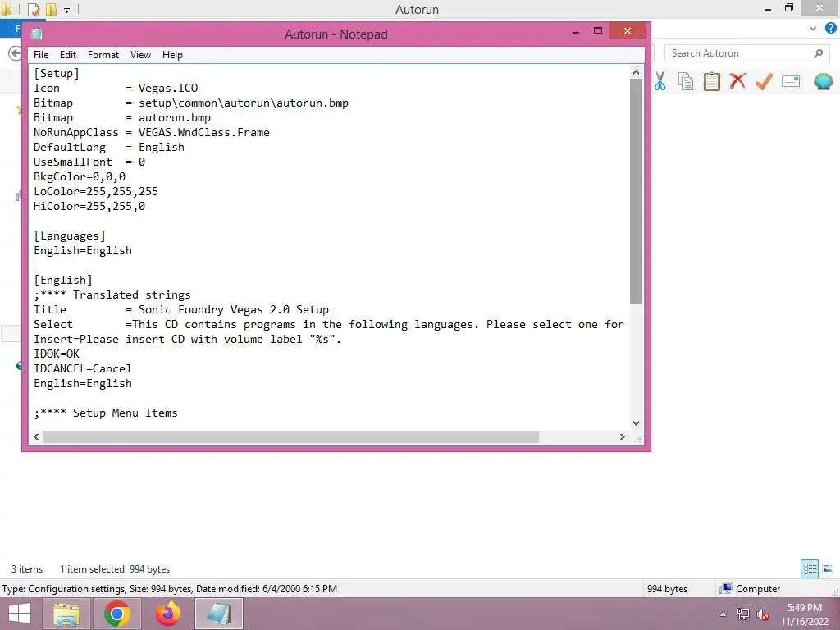Minimize the Autorun Explorer window

coord(768,9)
